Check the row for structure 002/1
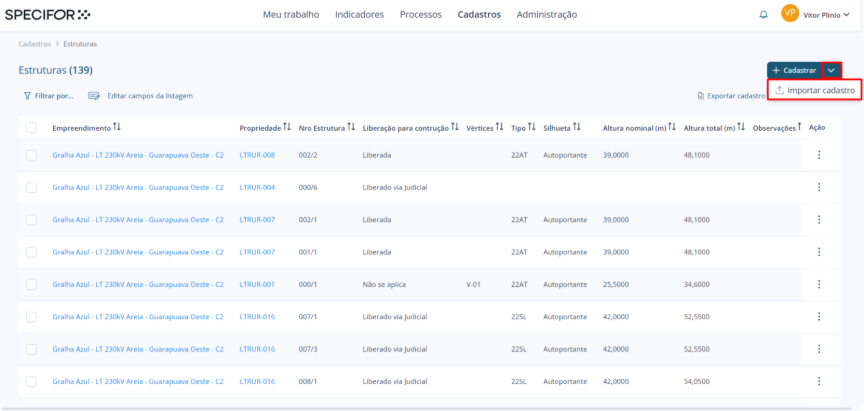Viewport: 864px width, 411px height. point(31,220)
